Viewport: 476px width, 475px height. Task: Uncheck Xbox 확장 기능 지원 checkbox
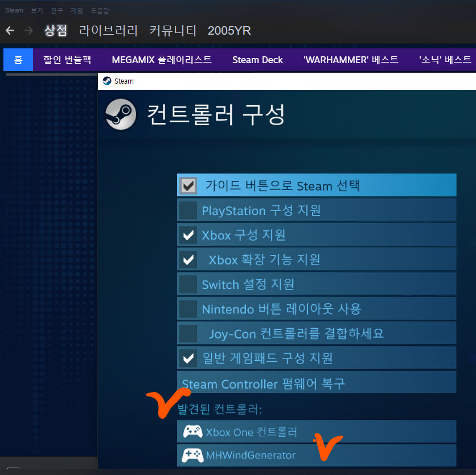click(x=188, y=259)
